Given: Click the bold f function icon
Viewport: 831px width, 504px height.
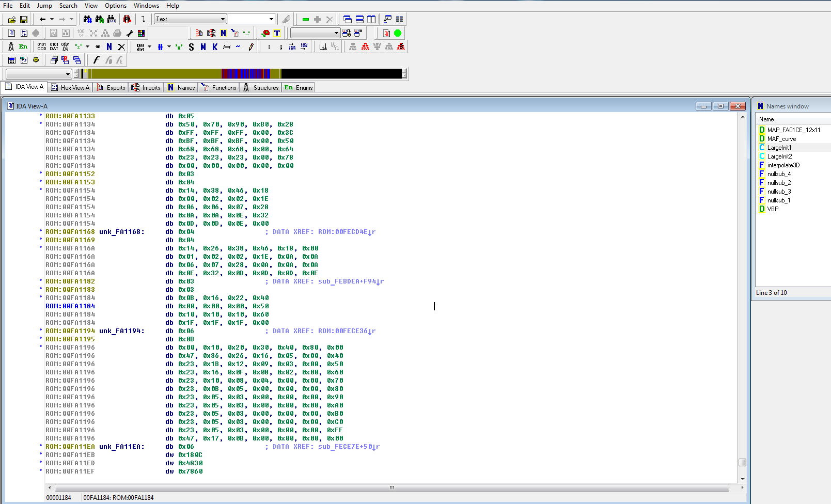Looking at the screenshot, I should point(96,60).
